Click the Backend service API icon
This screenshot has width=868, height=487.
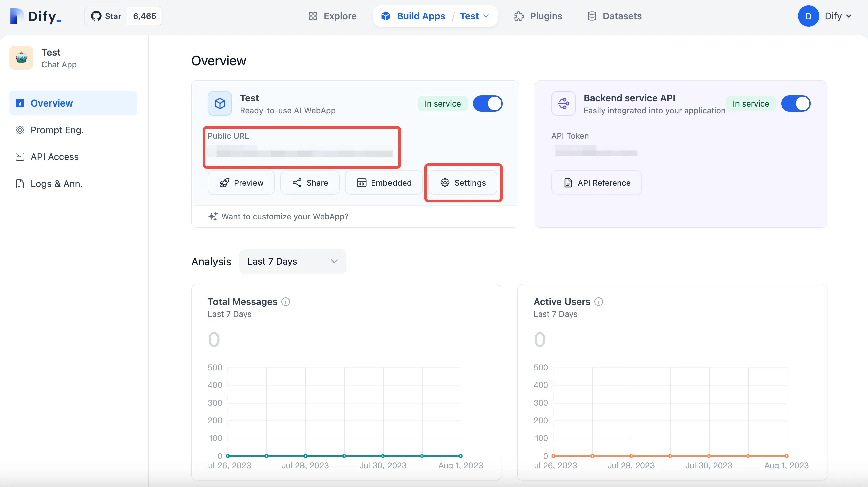point(563,103)
